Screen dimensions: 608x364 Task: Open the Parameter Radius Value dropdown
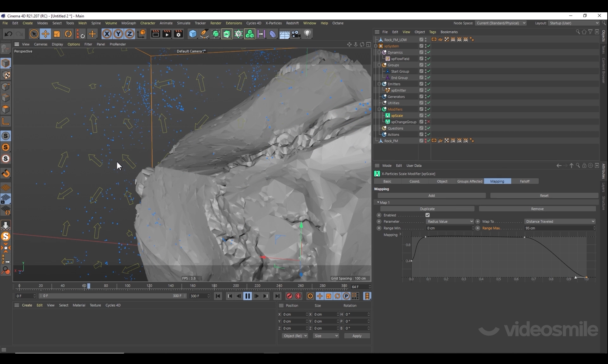tap(450, 221)
